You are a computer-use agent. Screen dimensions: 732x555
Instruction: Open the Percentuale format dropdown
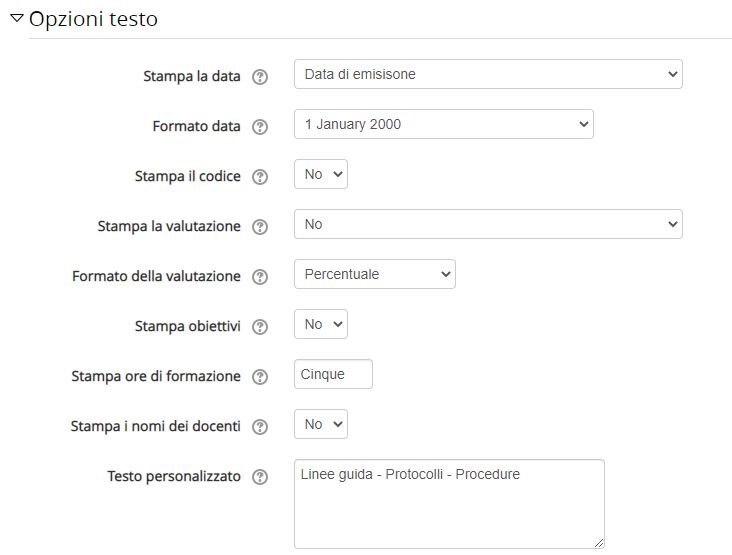click(x=375, y=274)
